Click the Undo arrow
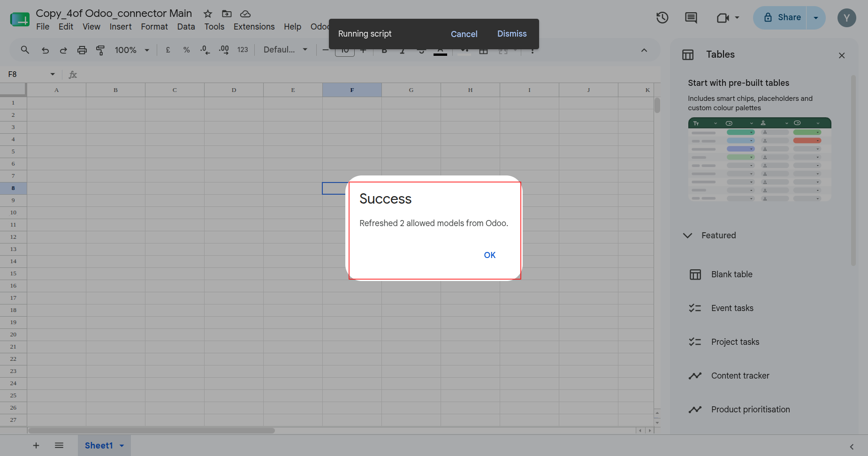This screenshot has width=868, height=456. coord(45,50)
